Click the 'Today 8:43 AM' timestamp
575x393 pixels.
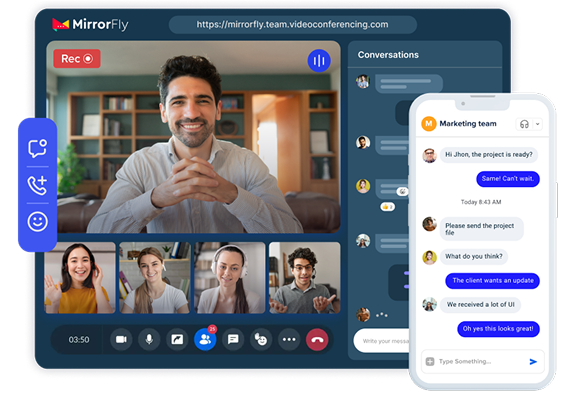point(481,202)
